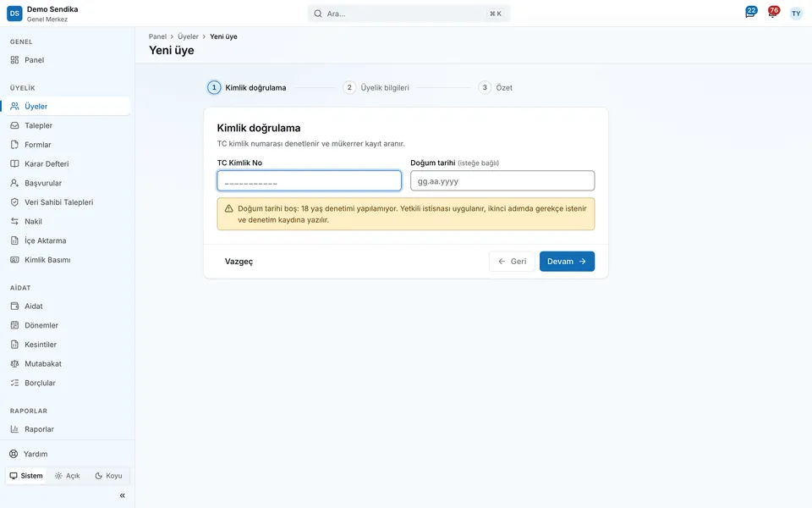812x508 pixels.
Task: Open the Borçlular list icon
Action: point(14,383)
